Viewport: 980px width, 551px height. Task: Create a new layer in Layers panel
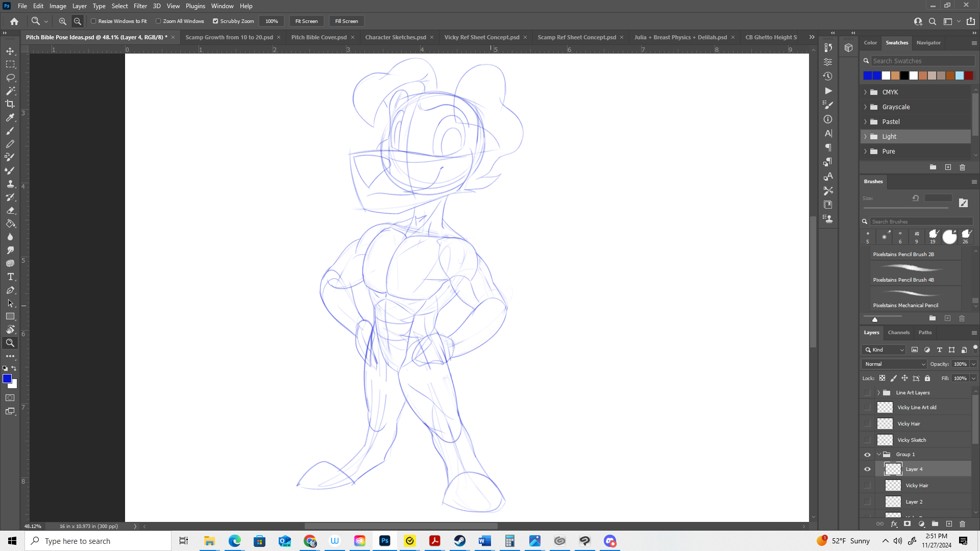tap(949, 524)
